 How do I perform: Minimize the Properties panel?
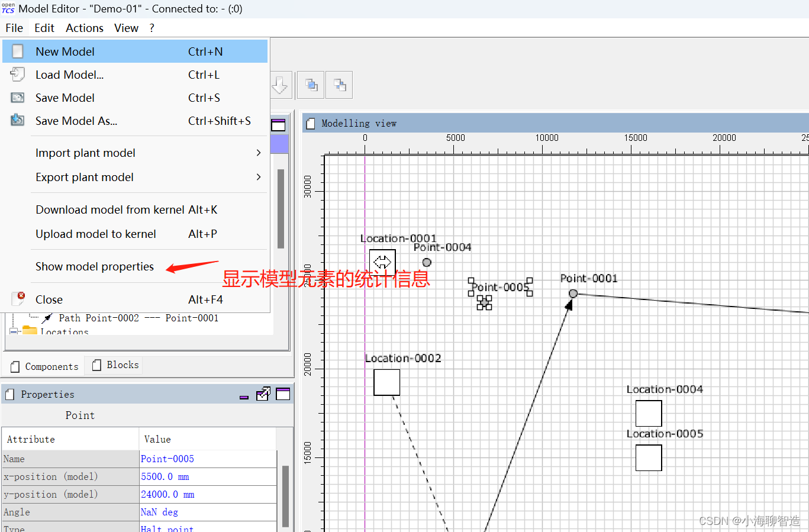[244, 396]
